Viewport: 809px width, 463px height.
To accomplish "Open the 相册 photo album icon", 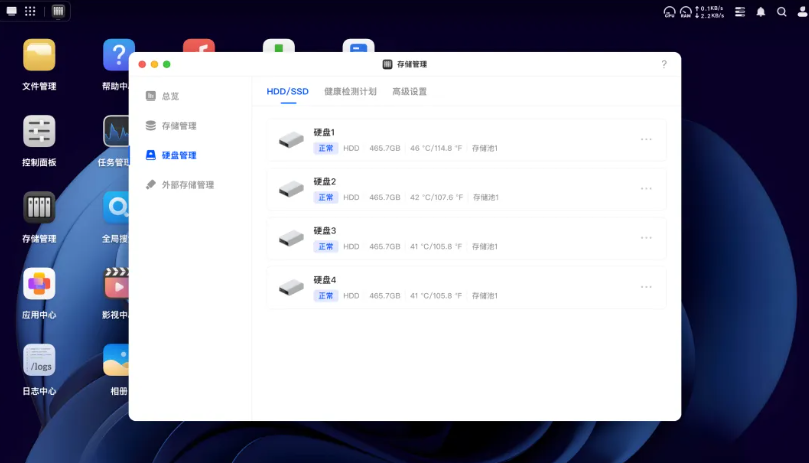I will pyautogui.click(x=116, y=360).
